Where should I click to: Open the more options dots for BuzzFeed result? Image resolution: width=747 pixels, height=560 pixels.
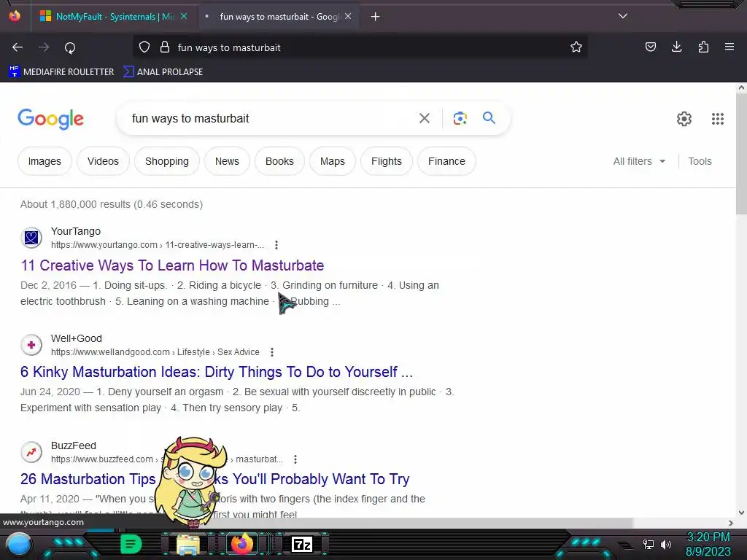coord(295,459)
